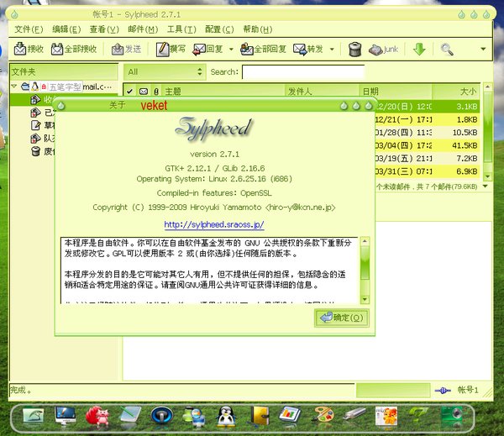Viewport: 504px width, 436px height.
Task: Open 配置(C) menu
Action: tap(219, 29)
